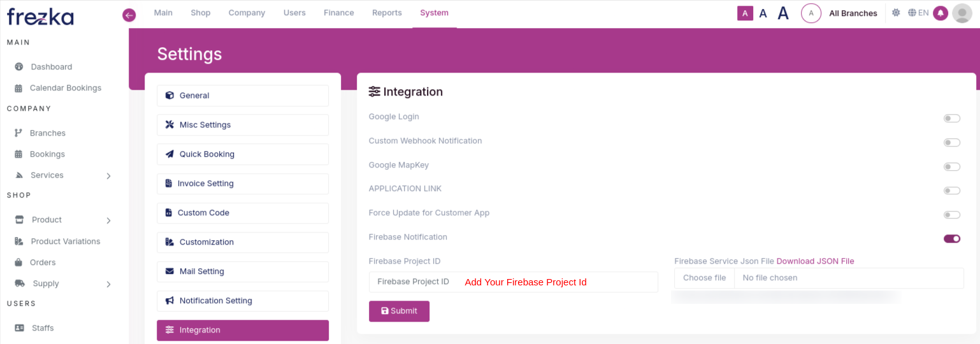980x344 pixels.
Task: Click the Submit button
Action: click(399, 311)
